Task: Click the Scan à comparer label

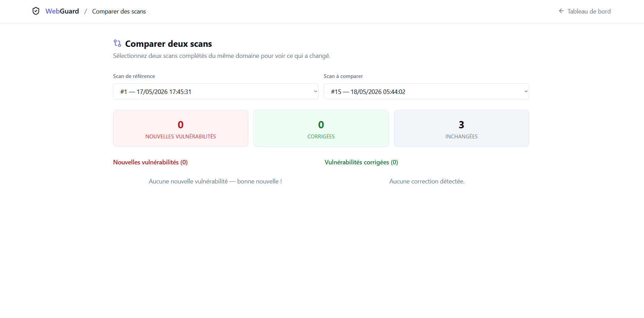Action: 343,76
